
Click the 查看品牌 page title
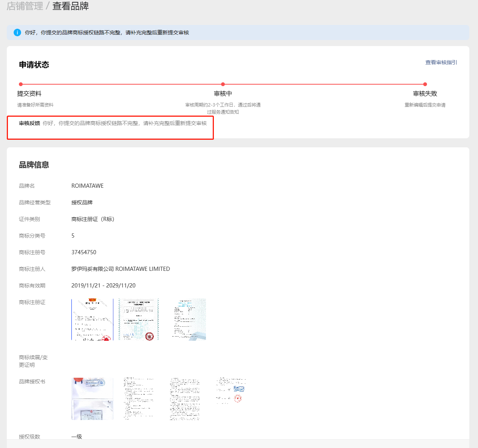70,6
